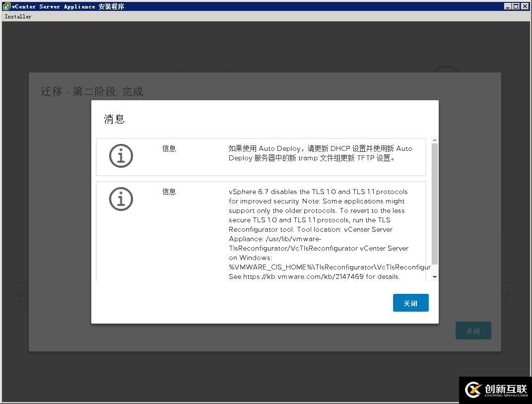Open the Installer menu

coord(18,16)
